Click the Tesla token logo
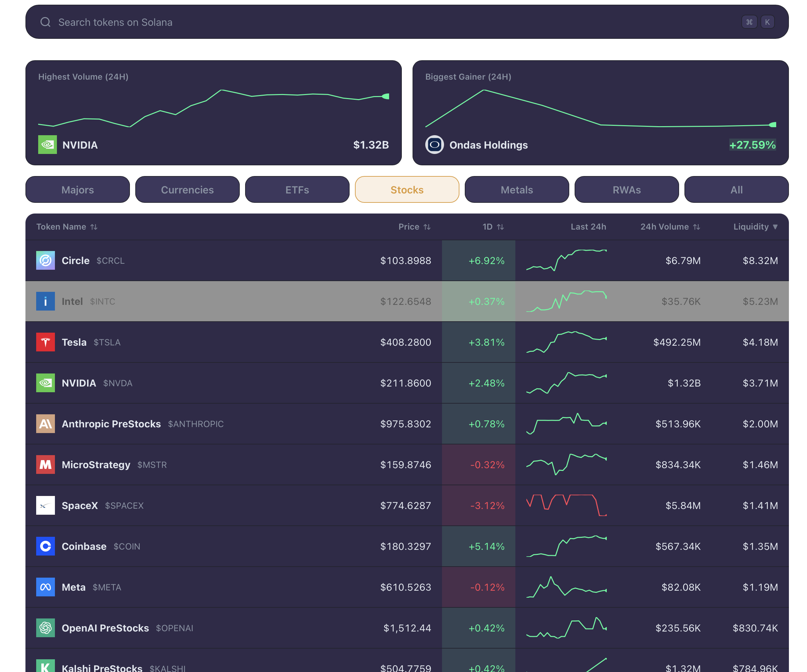The height and width of the screenshot is (672, 807). pos(46,342)
